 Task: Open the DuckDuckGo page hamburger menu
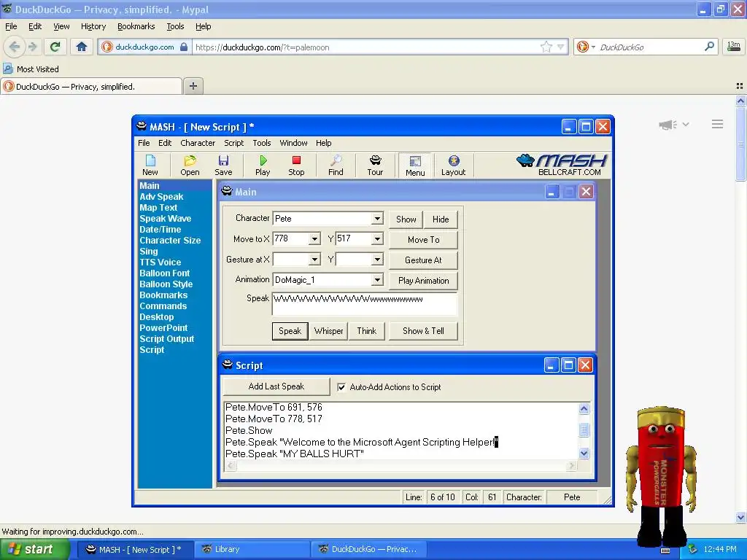pyautogui.click(x=718, y=124)
